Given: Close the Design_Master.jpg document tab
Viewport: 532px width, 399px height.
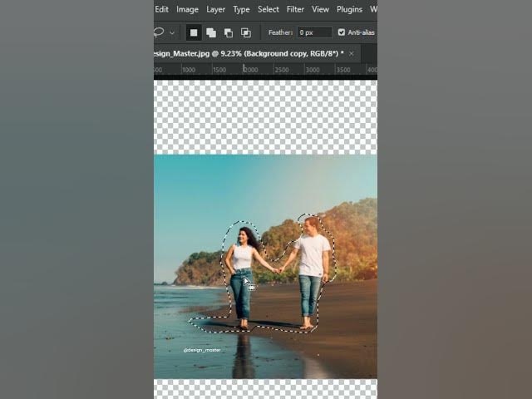Looking at the screenshot, I should 352,53.
